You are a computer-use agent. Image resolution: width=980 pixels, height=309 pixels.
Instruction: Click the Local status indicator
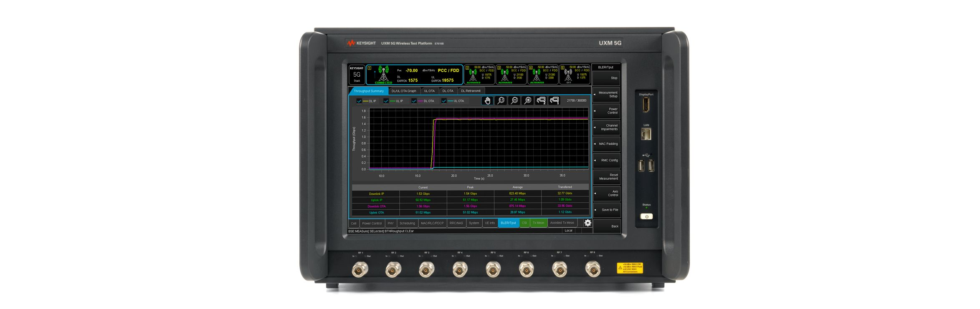pyautogui.click(x=568, y=231)
